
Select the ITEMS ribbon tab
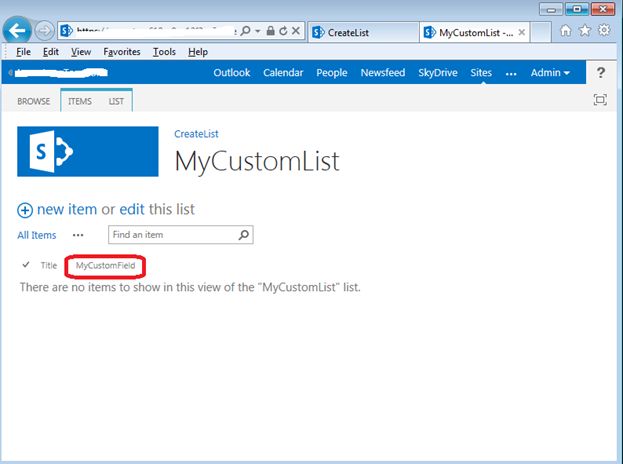click(x=80, y=101)
